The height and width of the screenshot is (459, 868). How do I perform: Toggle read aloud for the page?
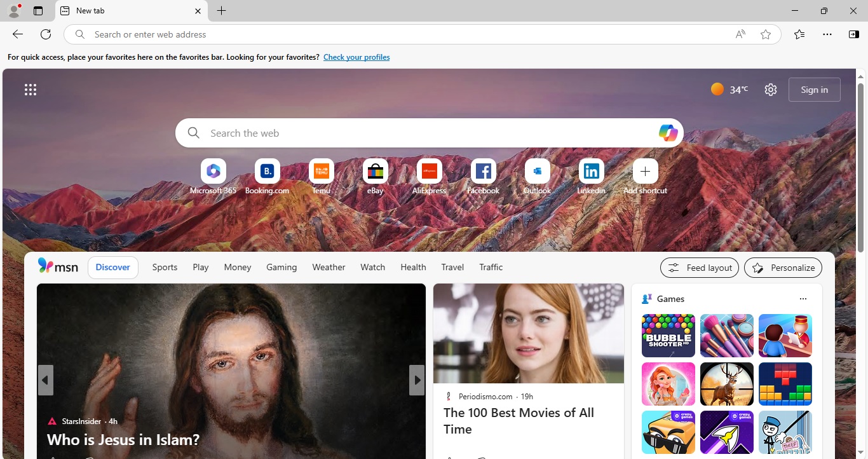[740, 34]
